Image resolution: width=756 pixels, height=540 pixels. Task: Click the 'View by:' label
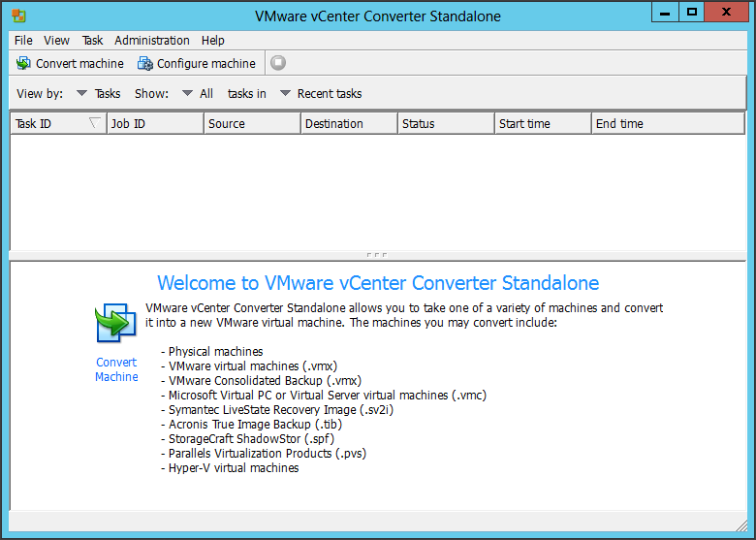40,93
